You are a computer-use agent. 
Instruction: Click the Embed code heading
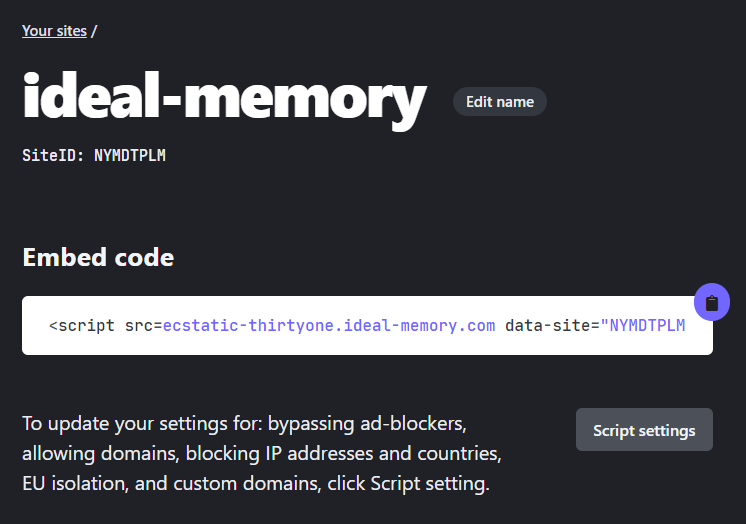(98, 257)
